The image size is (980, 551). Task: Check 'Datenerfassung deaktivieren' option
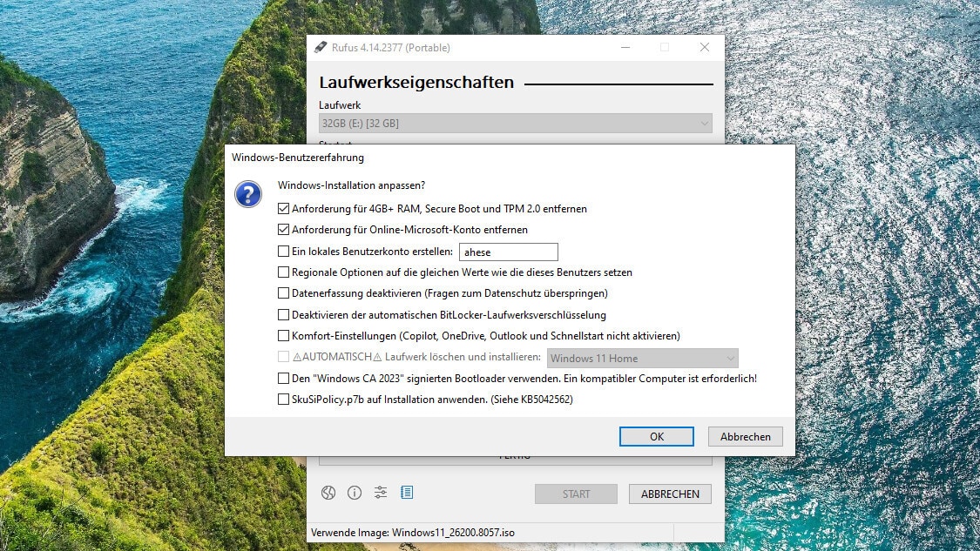click(283, 293)
